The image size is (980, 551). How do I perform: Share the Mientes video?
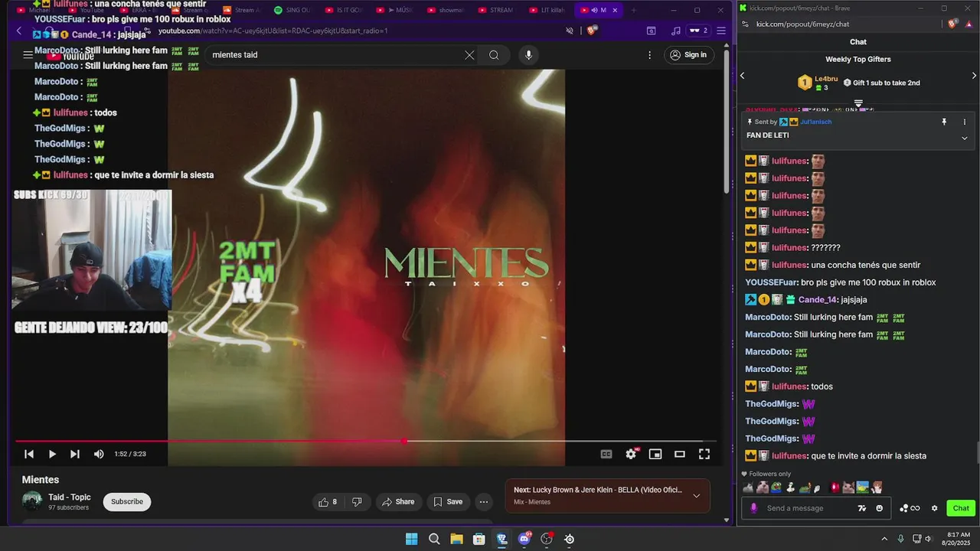point(398,502)
